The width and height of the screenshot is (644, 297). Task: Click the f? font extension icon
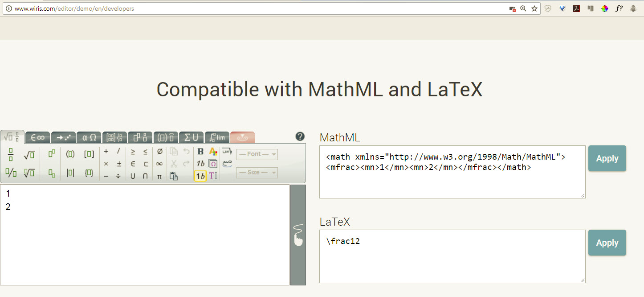point(619,8)
